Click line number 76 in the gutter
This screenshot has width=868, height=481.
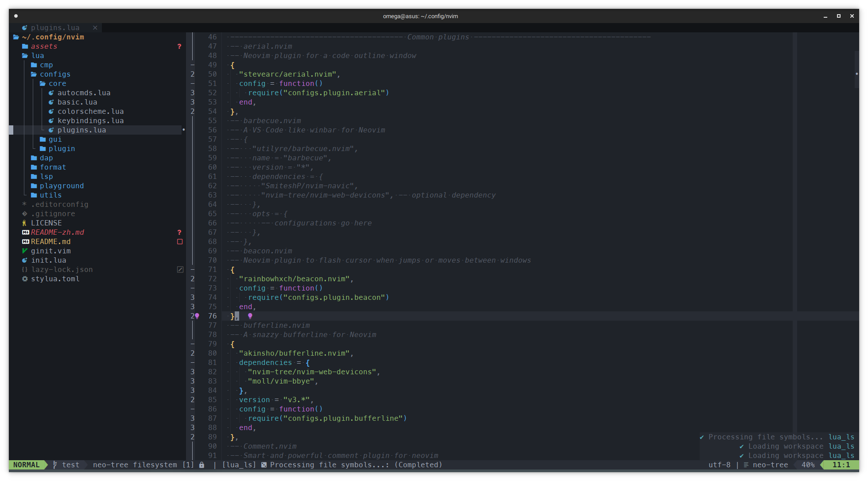[x=213, y=316]
